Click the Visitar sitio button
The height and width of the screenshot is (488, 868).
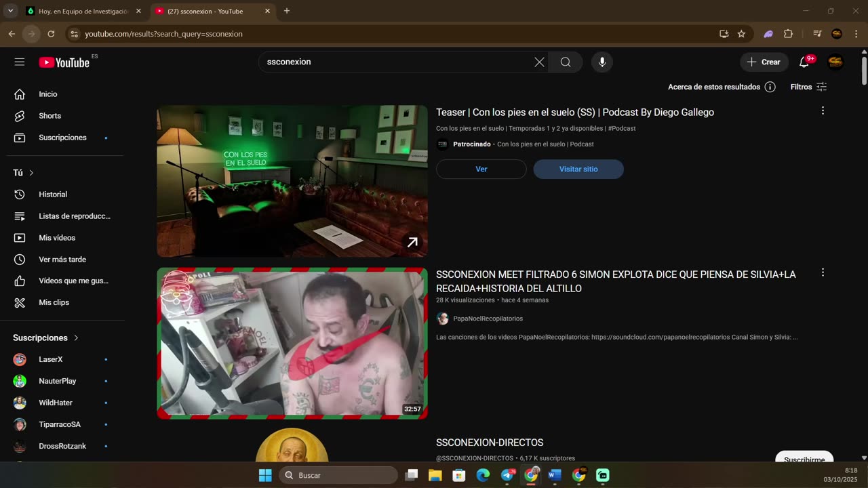point(578,169)
